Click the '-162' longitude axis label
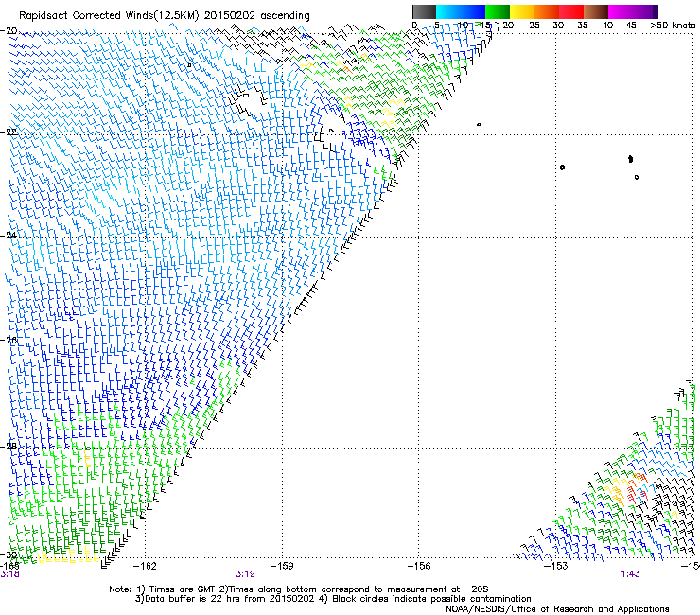Screen dimensions: 700x615 pyautogui.click(x=145, y=567)
